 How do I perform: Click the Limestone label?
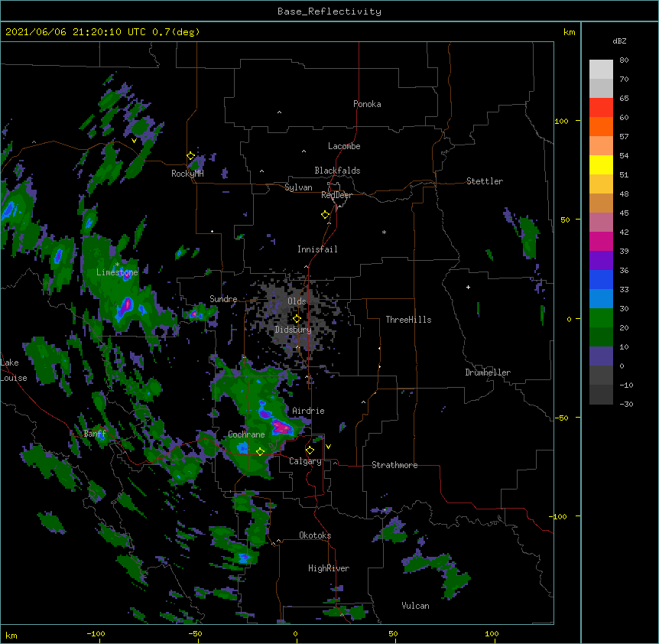point(117,272)
